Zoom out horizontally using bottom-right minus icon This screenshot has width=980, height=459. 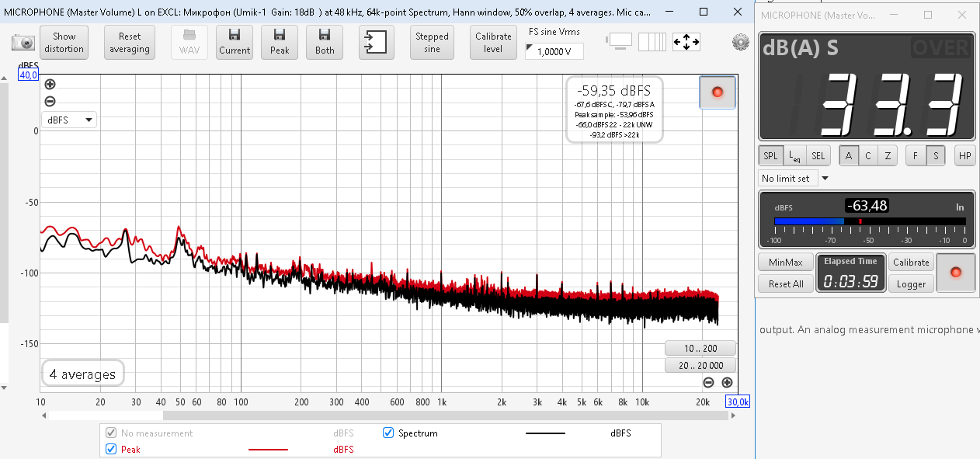coord(708,382)
